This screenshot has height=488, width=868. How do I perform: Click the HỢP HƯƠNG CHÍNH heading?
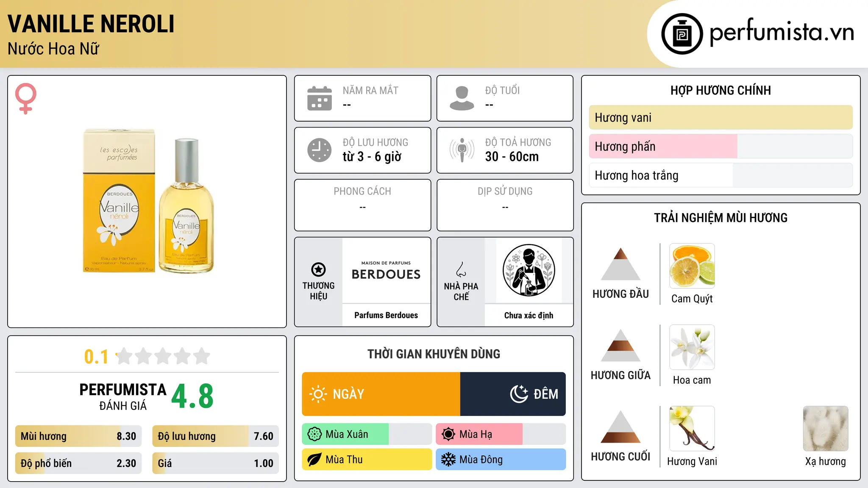pos(721,90)
